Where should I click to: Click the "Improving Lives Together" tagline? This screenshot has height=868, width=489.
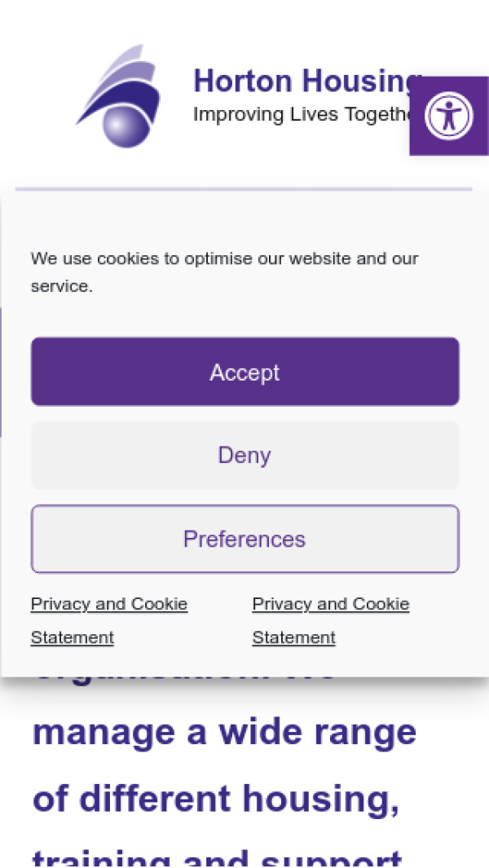[300, 114]
